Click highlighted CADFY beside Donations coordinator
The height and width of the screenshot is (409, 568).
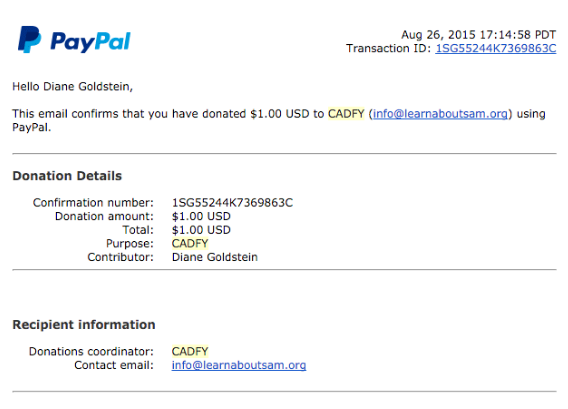[x=190, y=351]
